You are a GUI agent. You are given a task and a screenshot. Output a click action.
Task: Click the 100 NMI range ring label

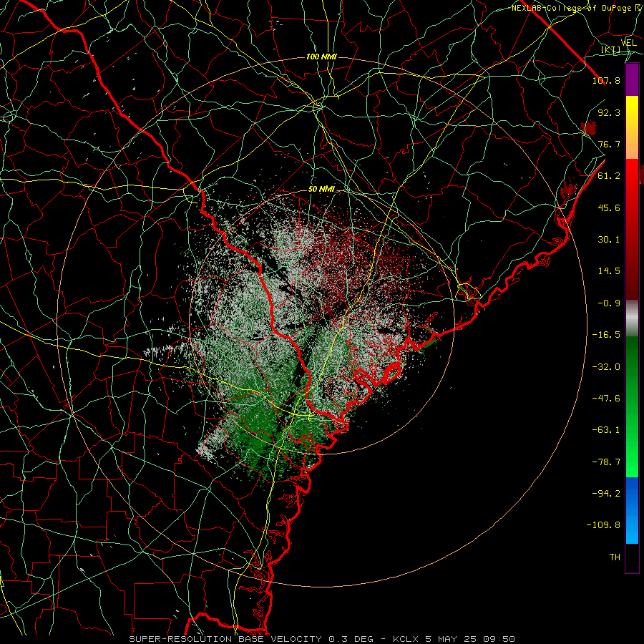tap(321, 57)
